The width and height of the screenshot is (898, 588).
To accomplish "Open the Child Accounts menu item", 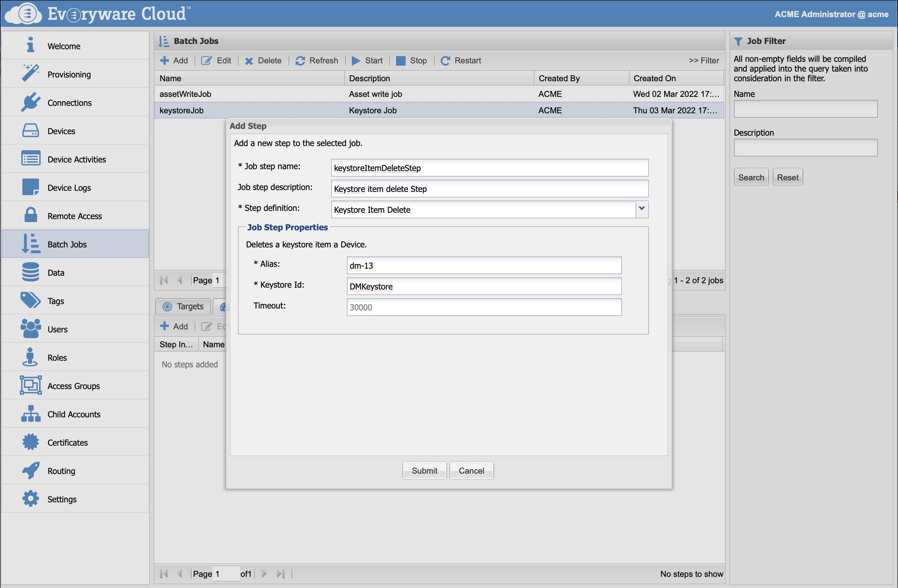I will (75, 414).
